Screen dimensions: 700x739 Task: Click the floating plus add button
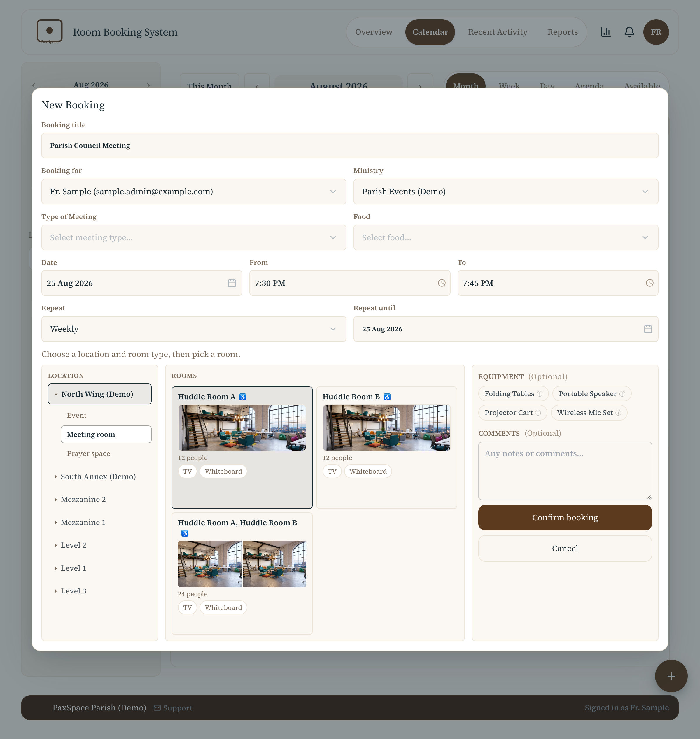pos(671,676)
